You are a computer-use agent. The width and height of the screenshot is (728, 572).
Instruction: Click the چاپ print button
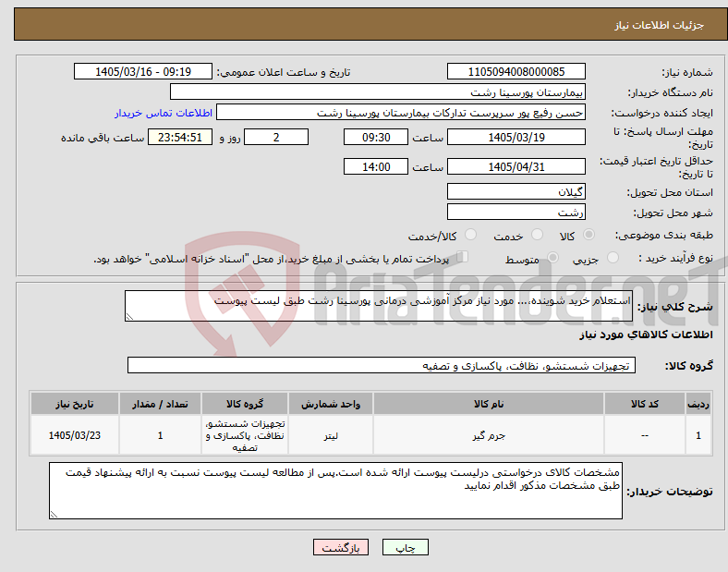coord(405,547)
